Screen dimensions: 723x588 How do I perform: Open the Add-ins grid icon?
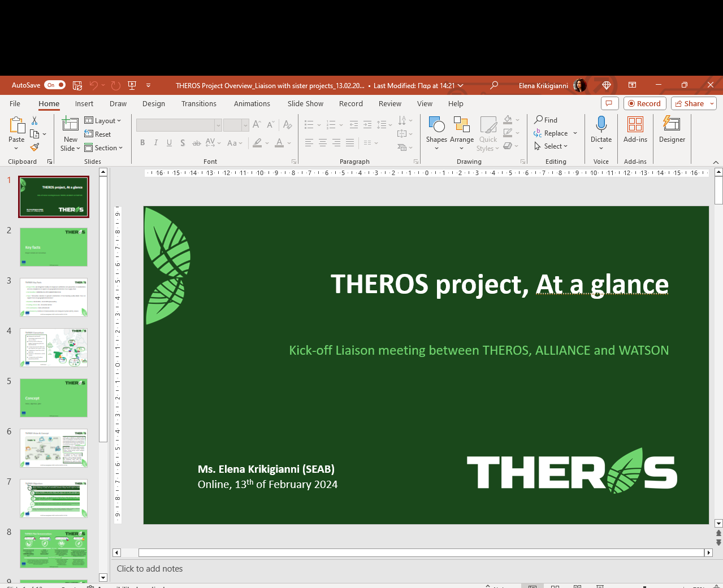point(635,124)
